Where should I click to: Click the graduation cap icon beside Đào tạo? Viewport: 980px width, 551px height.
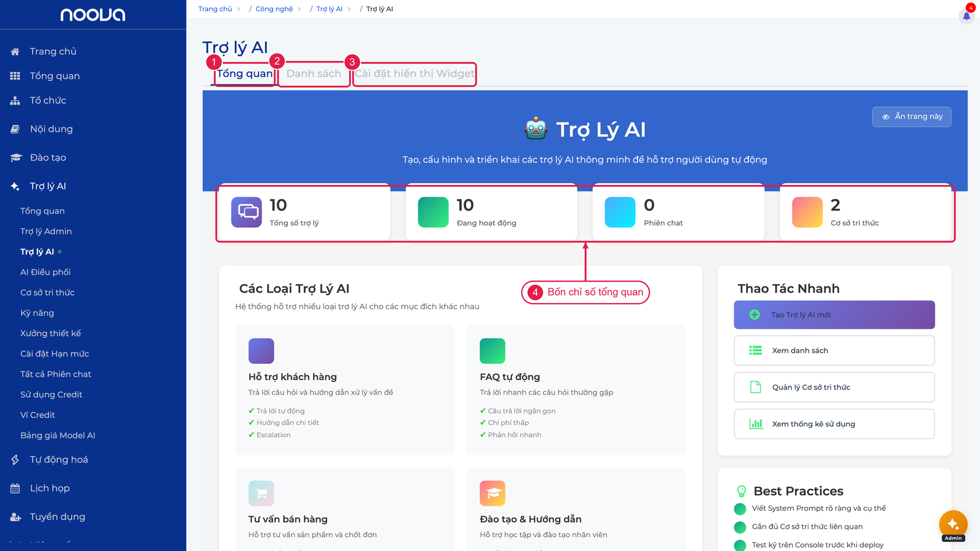pos(16,158)
